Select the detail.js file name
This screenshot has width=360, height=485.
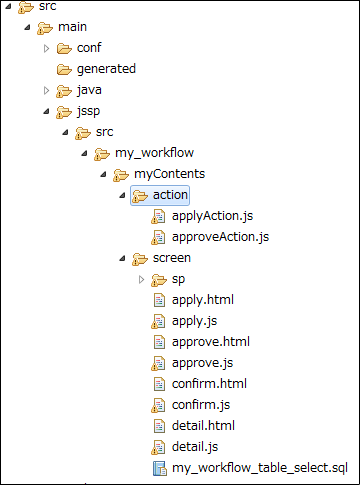point(195,447)
